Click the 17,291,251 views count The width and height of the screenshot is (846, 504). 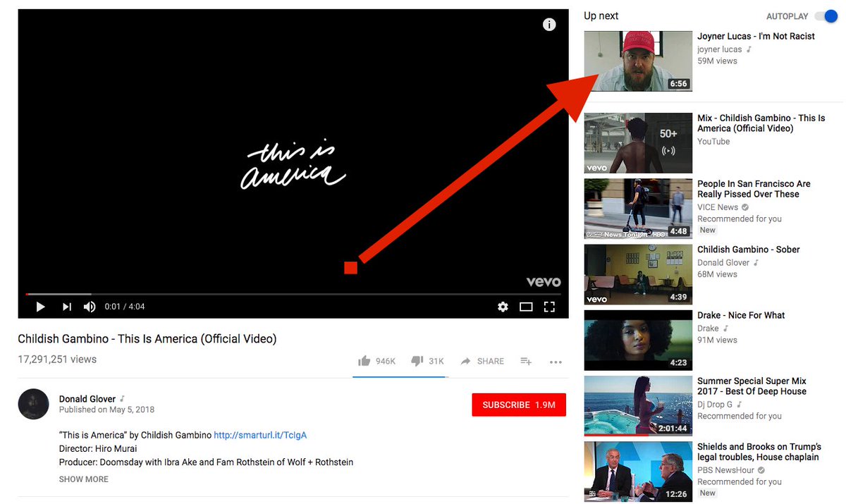pos(57,359)
